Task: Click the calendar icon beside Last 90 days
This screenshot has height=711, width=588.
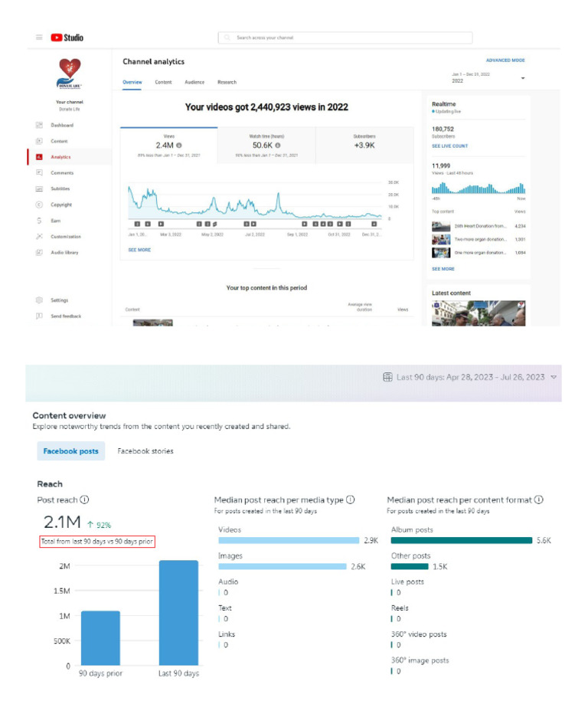Action: pyautogui.click(x=387, y=377)
